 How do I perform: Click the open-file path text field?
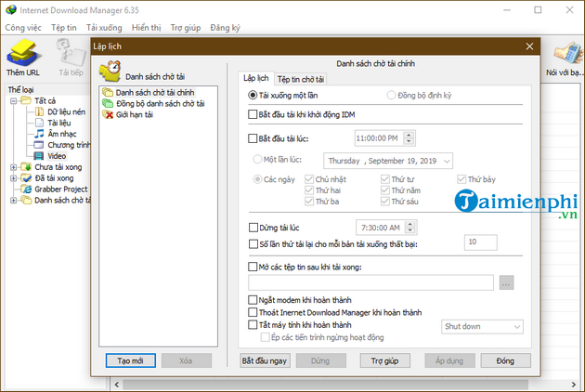370,282
